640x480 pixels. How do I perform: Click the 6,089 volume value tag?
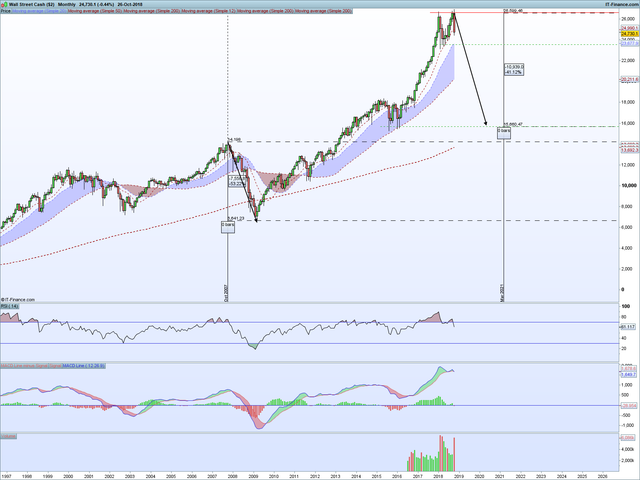[627, 438]
